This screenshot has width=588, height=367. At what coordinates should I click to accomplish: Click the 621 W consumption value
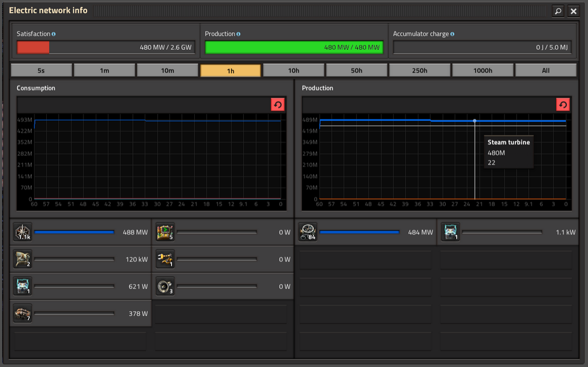[138, 286]
